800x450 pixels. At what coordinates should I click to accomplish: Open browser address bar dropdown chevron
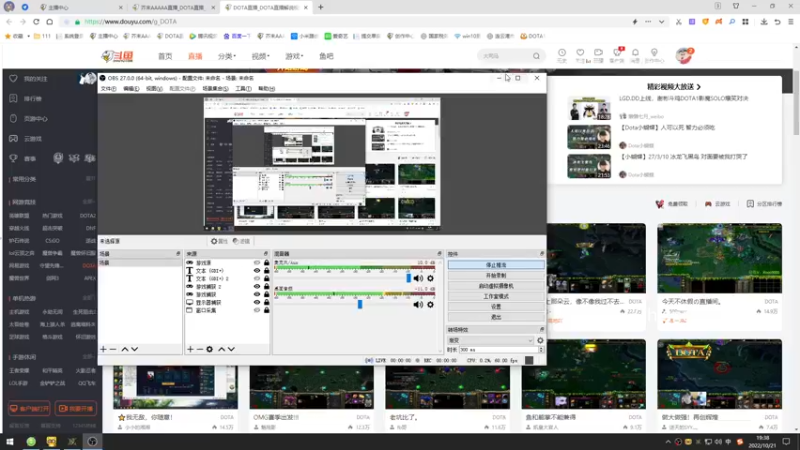coord(661,22)
